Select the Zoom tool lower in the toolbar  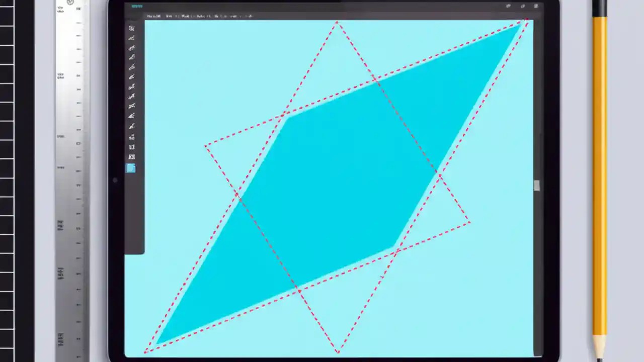pos(131,126)
